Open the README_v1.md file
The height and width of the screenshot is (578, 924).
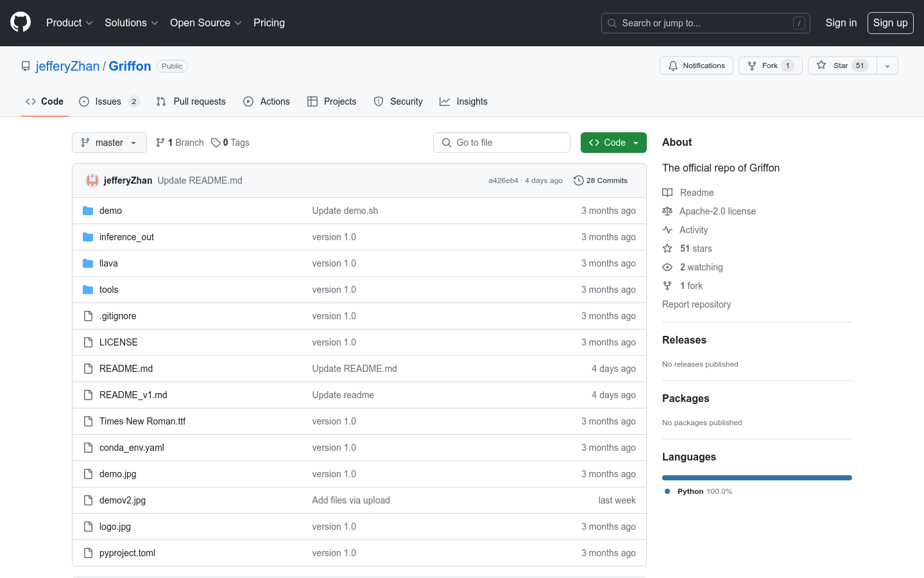pyautogui.click(x=133, y=395)
